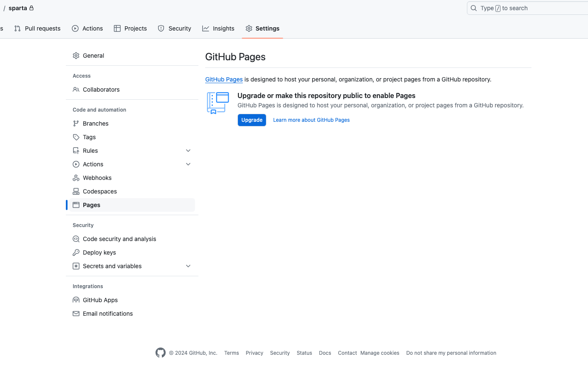Follow the GitHub Pages link in description

[224, 79]
